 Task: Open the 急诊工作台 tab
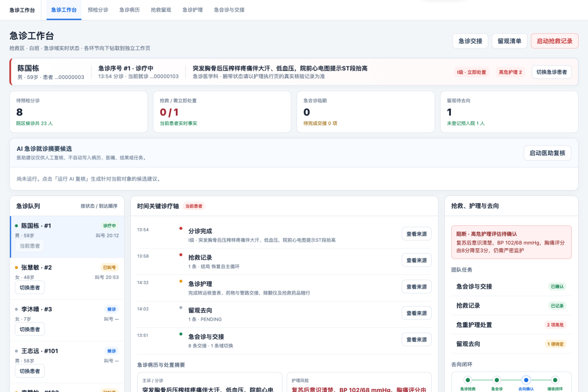pyautogui.click(x=64, y=10)
